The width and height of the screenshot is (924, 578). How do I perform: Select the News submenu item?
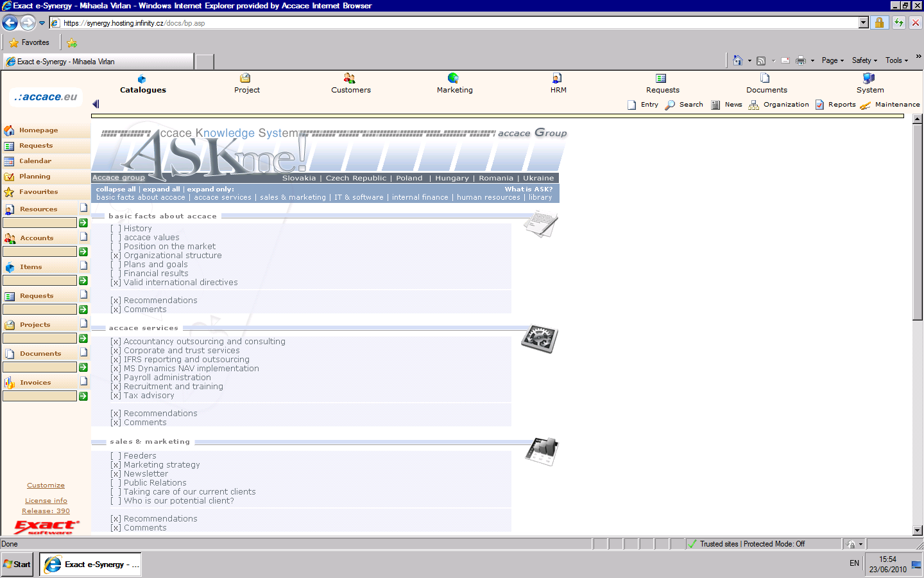pyautogui.click(x=727, y=105)
